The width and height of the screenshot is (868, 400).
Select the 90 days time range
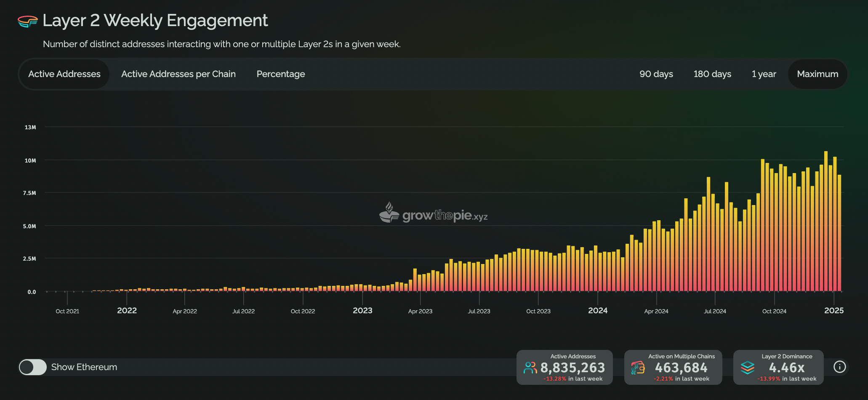(656, 74)
